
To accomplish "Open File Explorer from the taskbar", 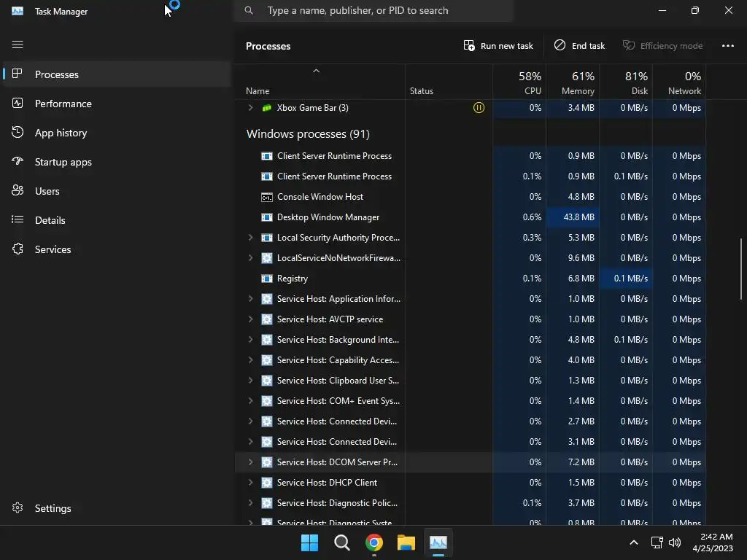I will click(x=406, y=542).
